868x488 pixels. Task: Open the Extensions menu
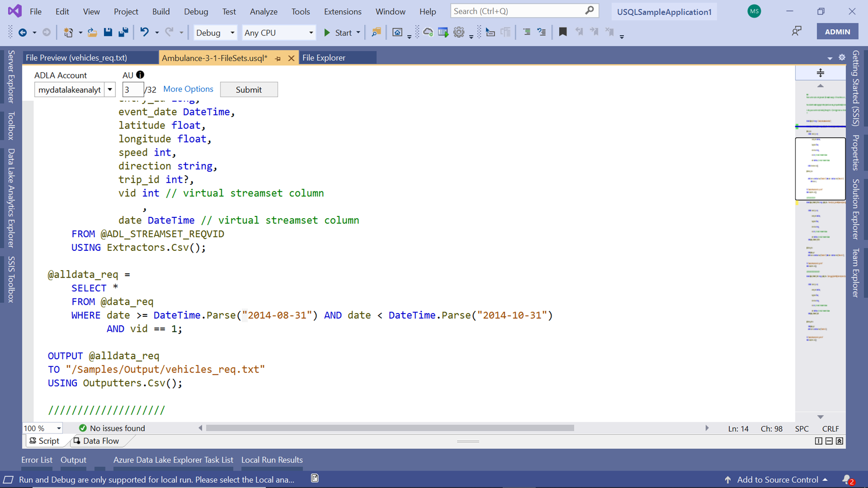(342, 12)
